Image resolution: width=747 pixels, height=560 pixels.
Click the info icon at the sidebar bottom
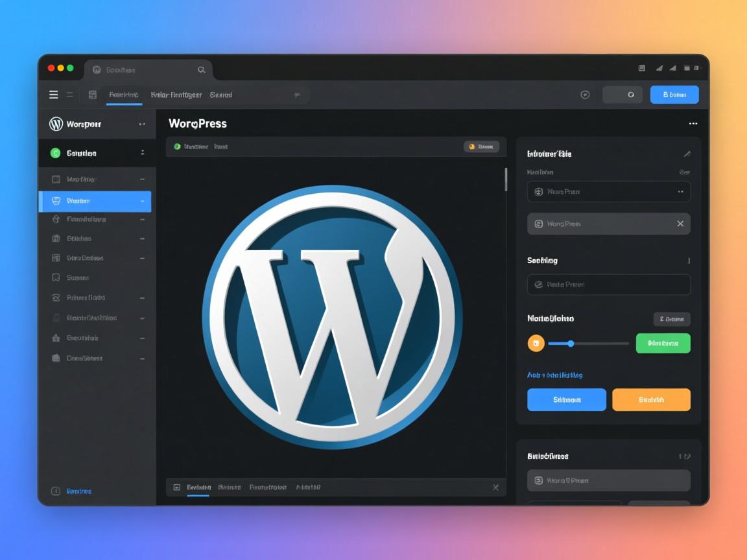click(x=56, y=491)
